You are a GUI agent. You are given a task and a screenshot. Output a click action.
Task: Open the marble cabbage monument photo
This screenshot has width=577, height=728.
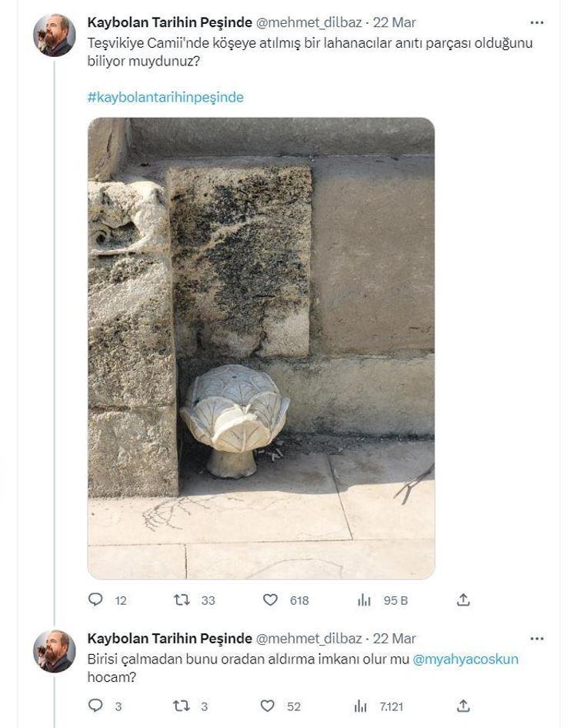[261, 348]
